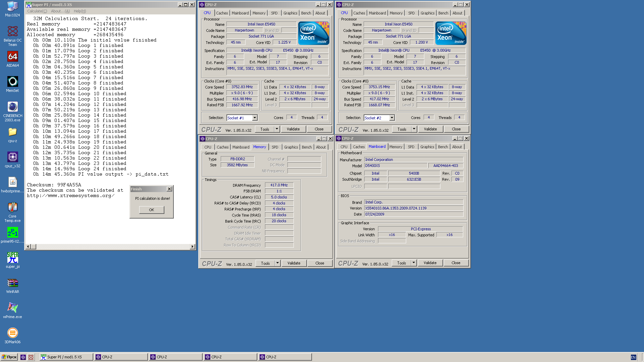644x362 pixels.
Task: Click Super PI horizontal scrollbar left arrow
Action: [x=28, y=247]
